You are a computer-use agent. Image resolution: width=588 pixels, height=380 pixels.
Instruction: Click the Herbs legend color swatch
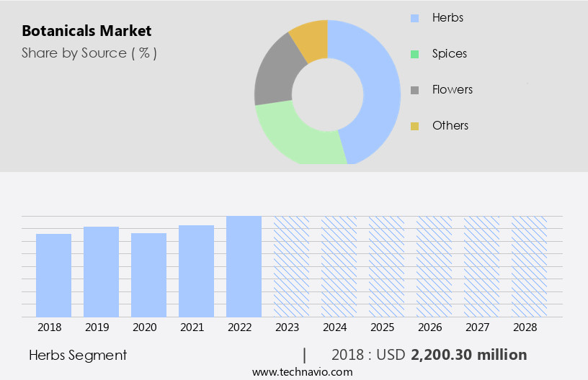pyautogui.click(x=414, y=18)
